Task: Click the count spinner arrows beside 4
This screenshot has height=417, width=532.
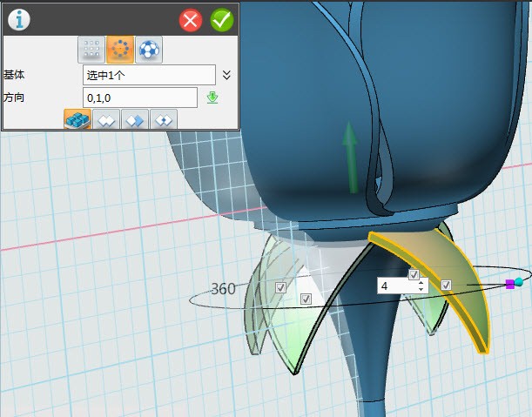Action: tap(421, 286)
